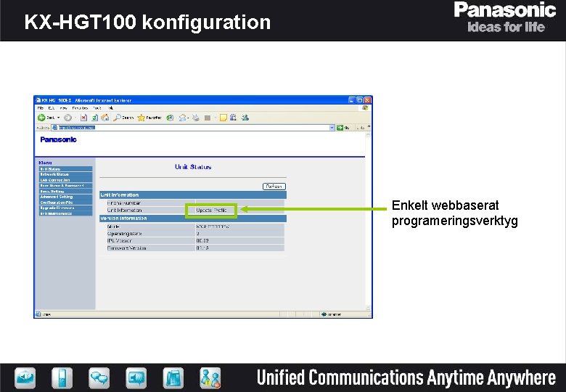Open the Edit menu
The height and width of the screenshot is (392, 566).
[52, 108]
